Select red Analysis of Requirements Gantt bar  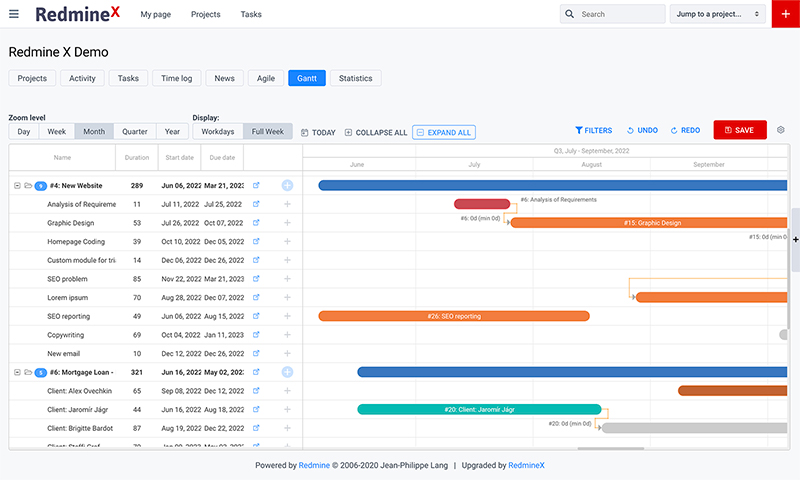(482, 204)
